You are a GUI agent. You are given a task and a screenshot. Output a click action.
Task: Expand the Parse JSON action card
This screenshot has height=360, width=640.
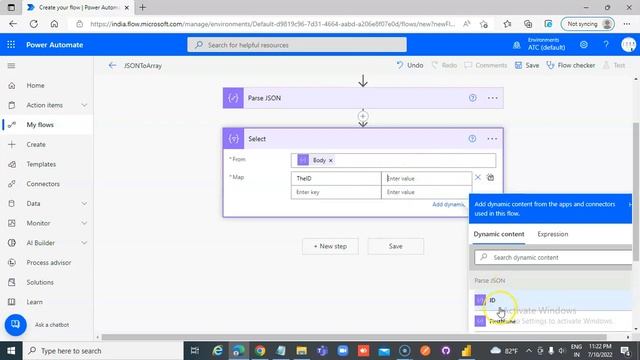(363, 98)
